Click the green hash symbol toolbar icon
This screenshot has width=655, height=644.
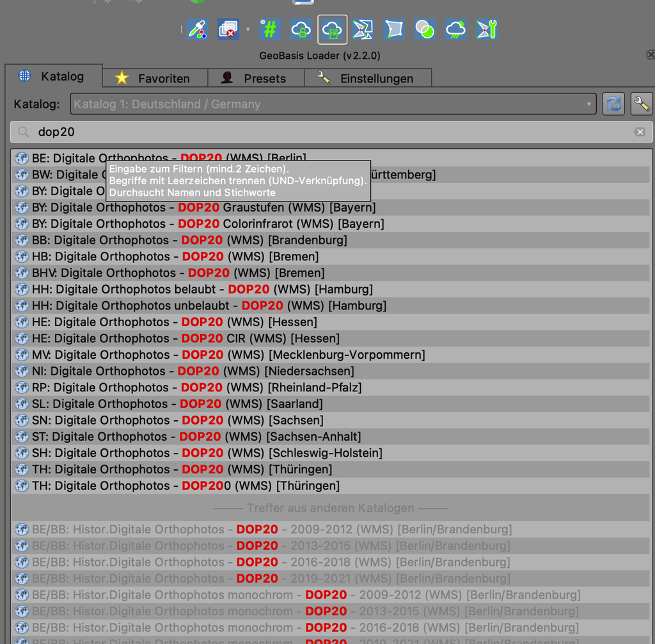[269, 29]
